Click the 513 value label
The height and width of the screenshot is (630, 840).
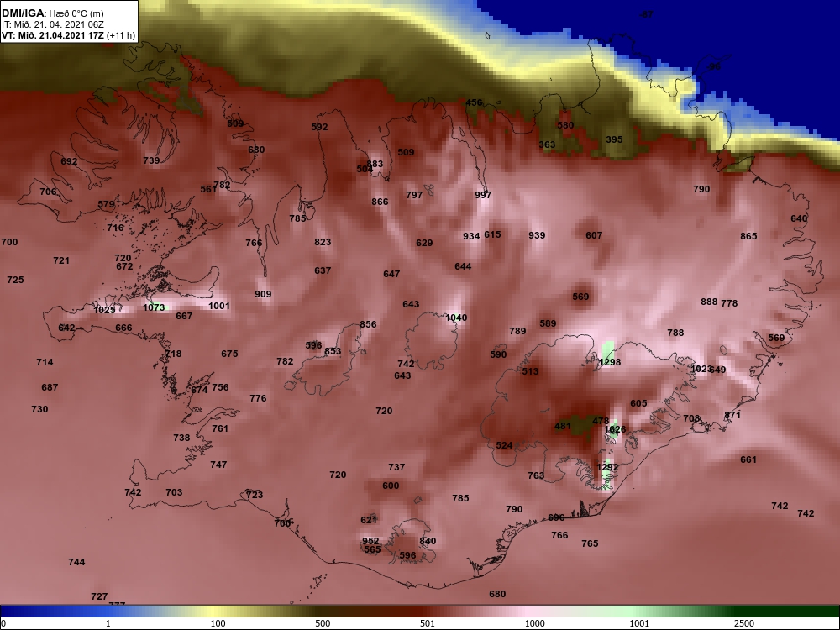point(530,371)
